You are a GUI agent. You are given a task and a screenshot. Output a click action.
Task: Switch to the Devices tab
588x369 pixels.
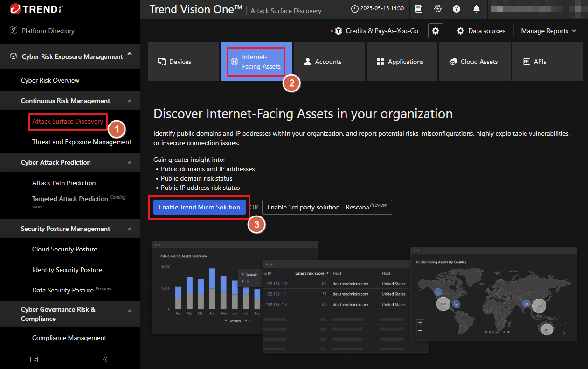[183, 62]
